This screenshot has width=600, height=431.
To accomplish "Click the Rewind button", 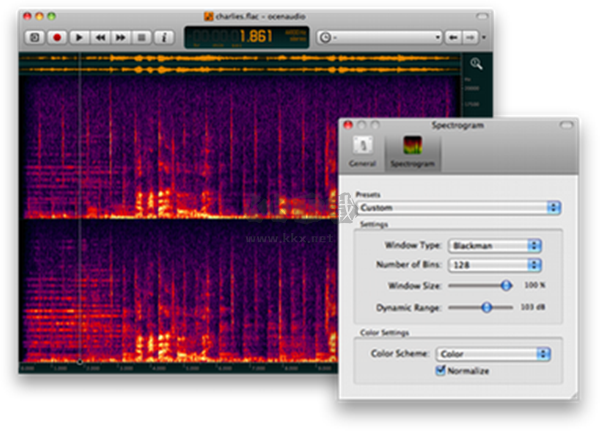I will 100,37.
